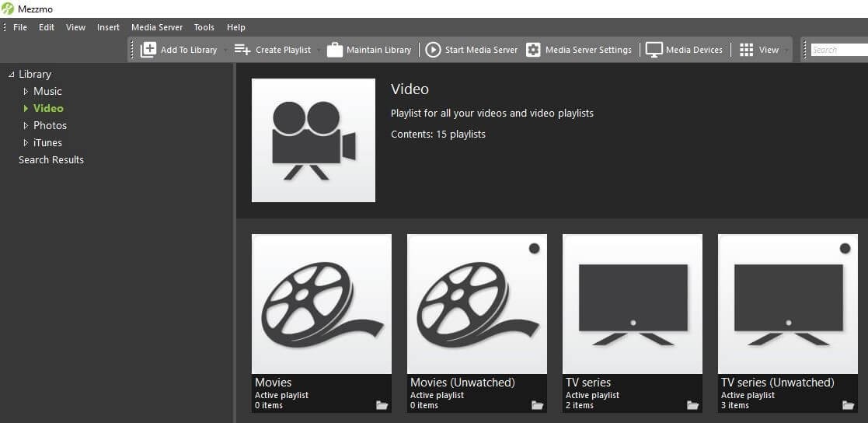Click unwatched dot on Movies (Unwatched) tile
868x423 pixels.
[x=534, y=248]
